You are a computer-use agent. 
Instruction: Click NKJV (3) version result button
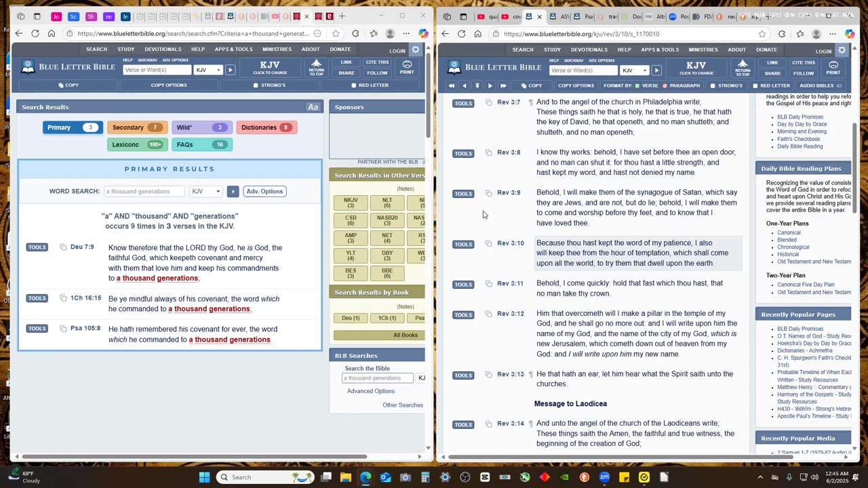coord(351,203)
